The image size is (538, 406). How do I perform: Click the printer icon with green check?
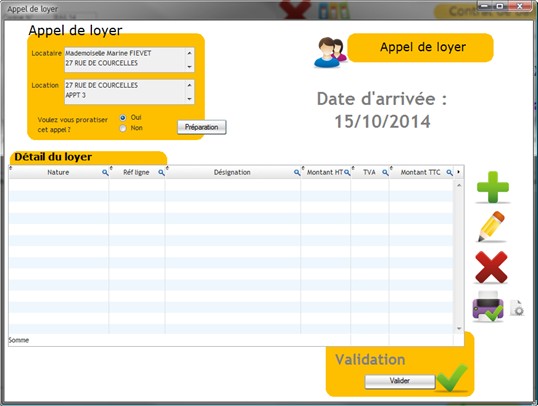click(x=488, y=306)
